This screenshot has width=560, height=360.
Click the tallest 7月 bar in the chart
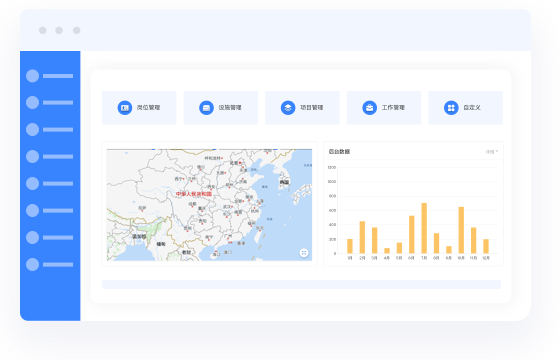pyautogui.click(x=424, y=228)
